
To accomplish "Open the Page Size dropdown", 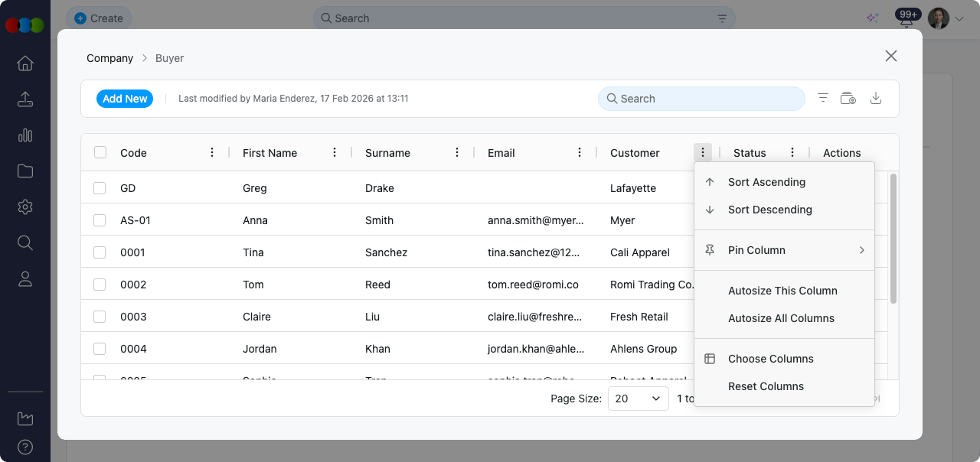I will click(x=638, y=399).
